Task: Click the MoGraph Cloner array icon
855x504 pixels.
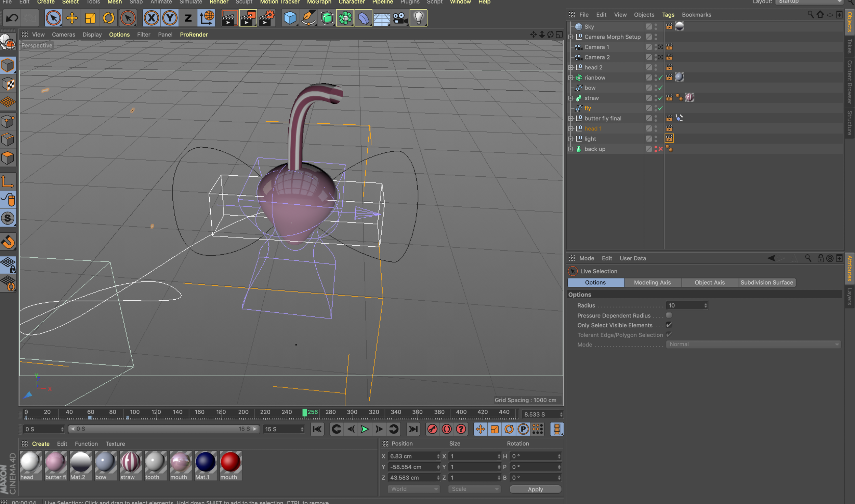Action: 345,18
